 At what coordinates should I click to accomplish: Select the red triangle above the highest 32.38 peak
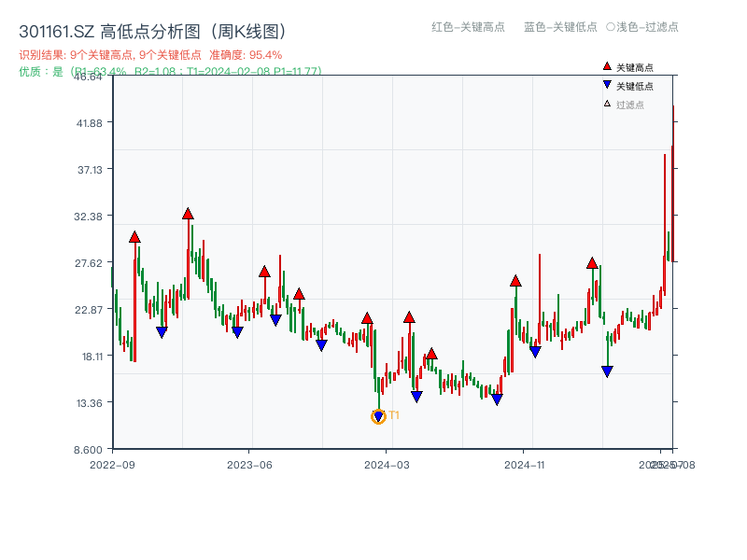coord(188,213)
